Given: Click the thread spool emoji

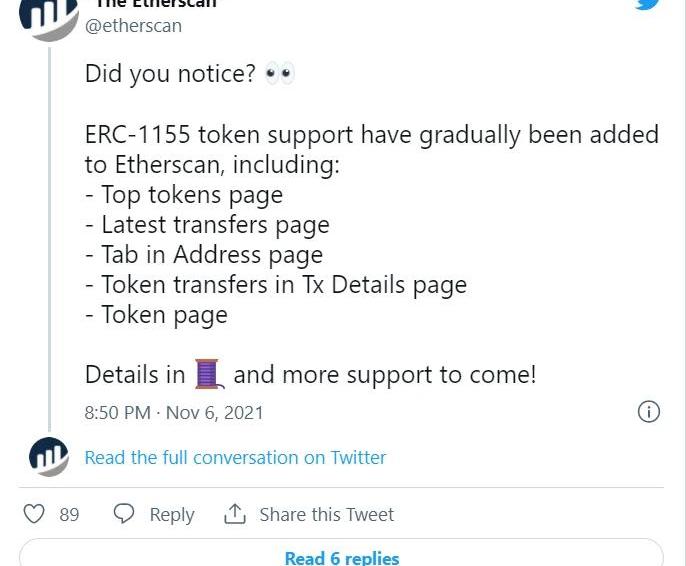Looking at the screenshot, I should [207, 375].
